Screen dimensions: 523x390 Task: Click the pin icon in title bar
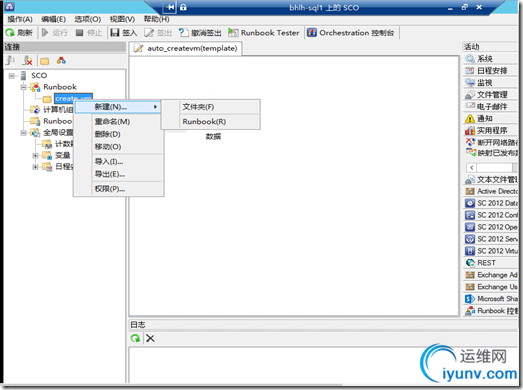tap(170, 7)
